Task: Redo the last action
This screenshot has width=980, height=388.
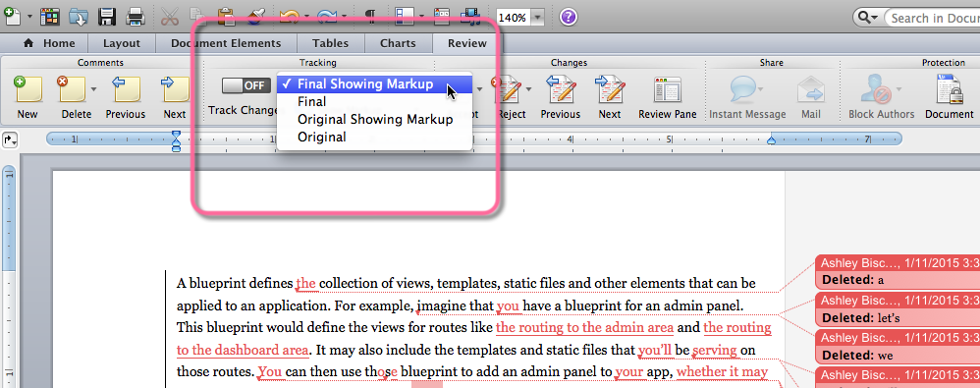Action: [328, 17]
